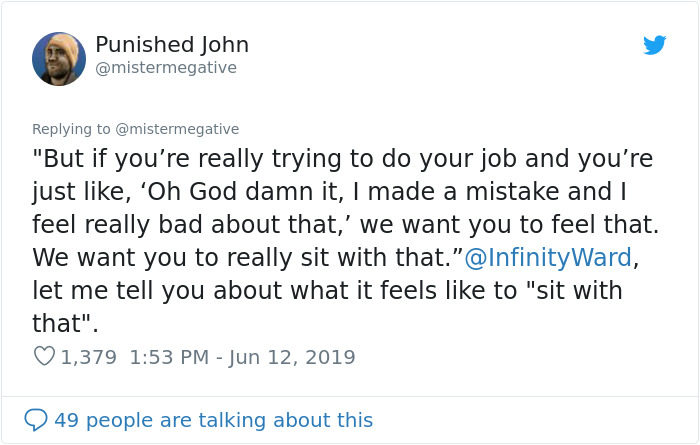Click "We want you to really sit" sentence

pos(200,257)
